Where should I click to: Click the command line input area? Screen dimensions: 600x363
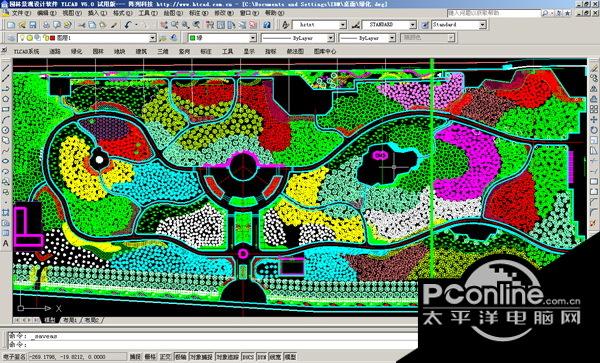click(214, 345)
